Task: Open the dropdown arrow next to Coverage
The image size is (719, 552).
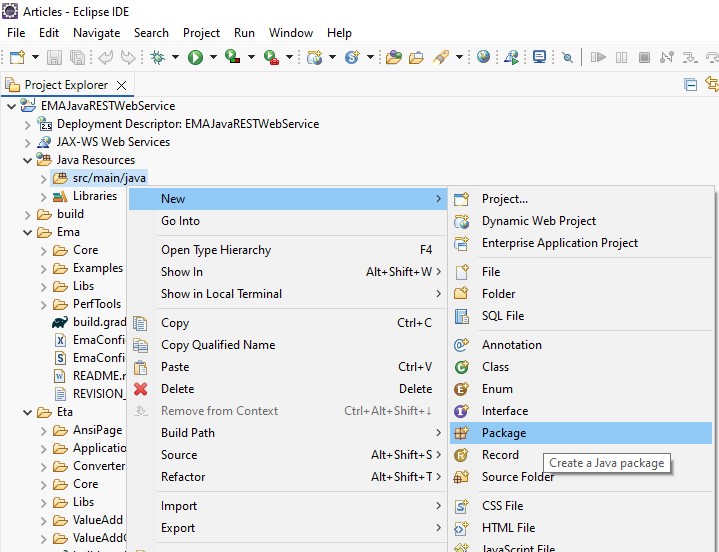Action: click(x=251, y=57)
